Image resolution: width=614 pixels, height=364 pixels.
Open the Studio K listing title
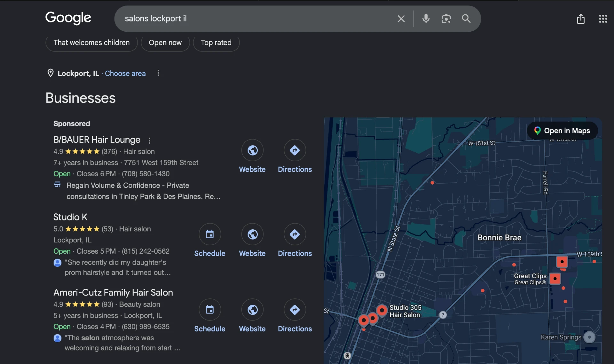click(x=70, y=217)
